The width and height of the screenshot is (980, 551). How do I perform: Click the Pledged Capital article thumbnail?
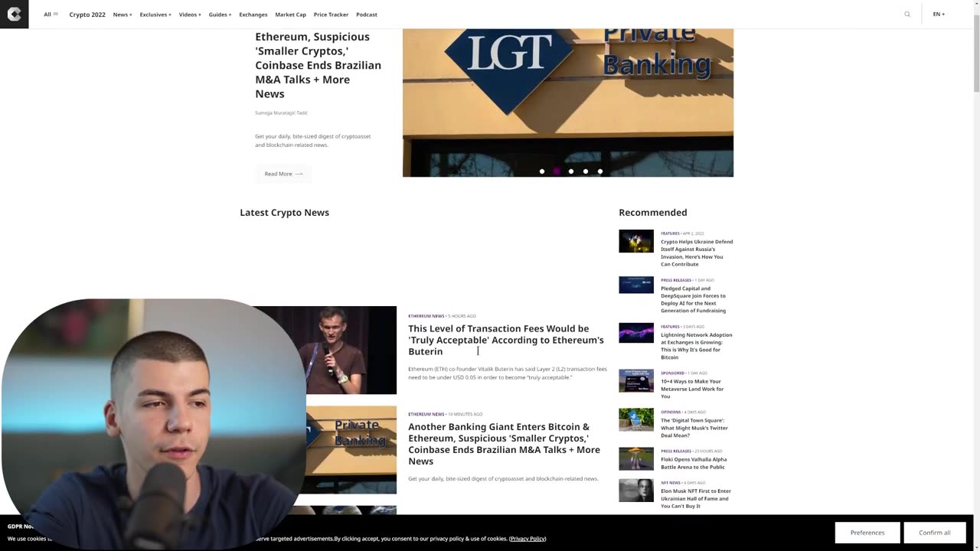pos(636,285)
